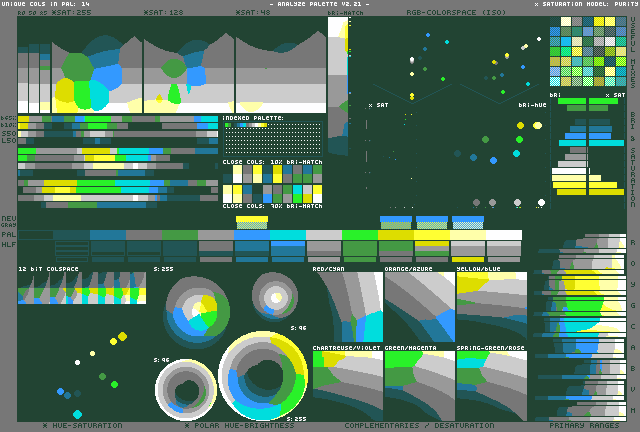Click the 12 bit colspace diagram
This screenshot has height=432, width=640.
82,288
